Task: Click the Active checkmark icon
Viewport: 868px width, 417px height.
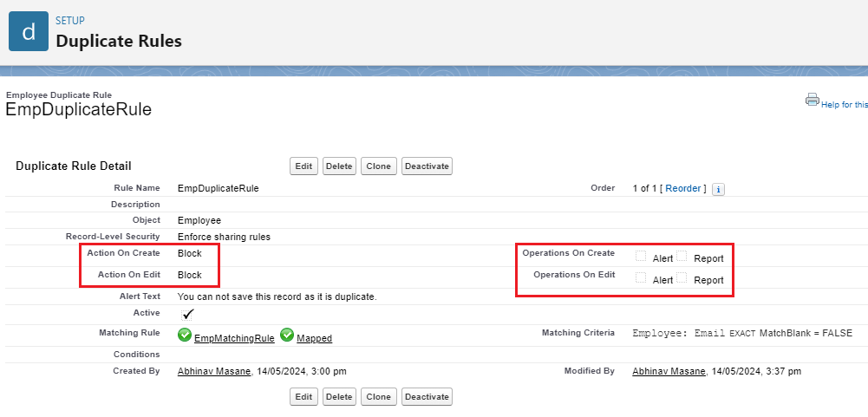Action: tap(188, 314)
